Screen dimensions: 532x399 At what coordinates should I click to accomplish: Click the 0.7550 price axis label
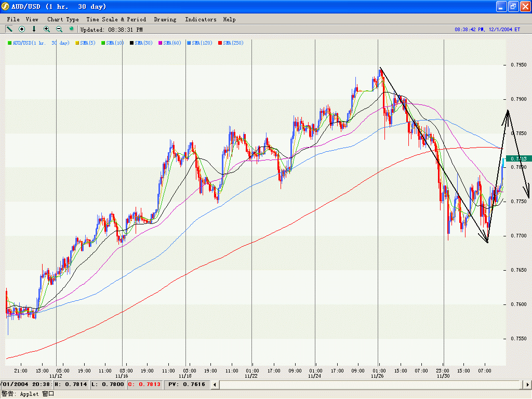pos(519,339)
